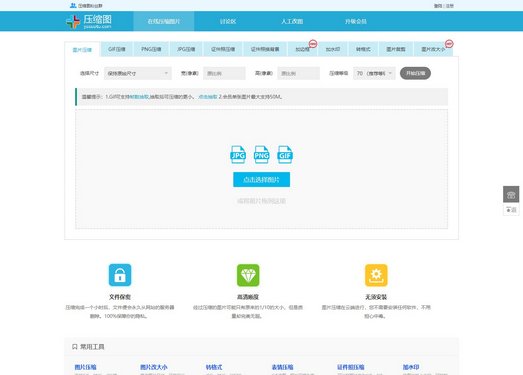Open the 表情压缩 link under 常用工具
Image resolution: width=523 pixels, height=375 pixels.
pyautogui.click(x=283, y=367)
